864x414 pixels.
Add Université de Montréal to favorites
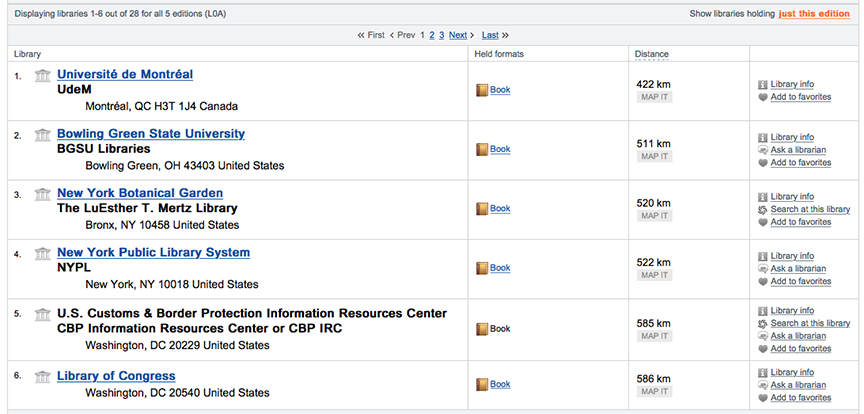(x=801, y=97)
